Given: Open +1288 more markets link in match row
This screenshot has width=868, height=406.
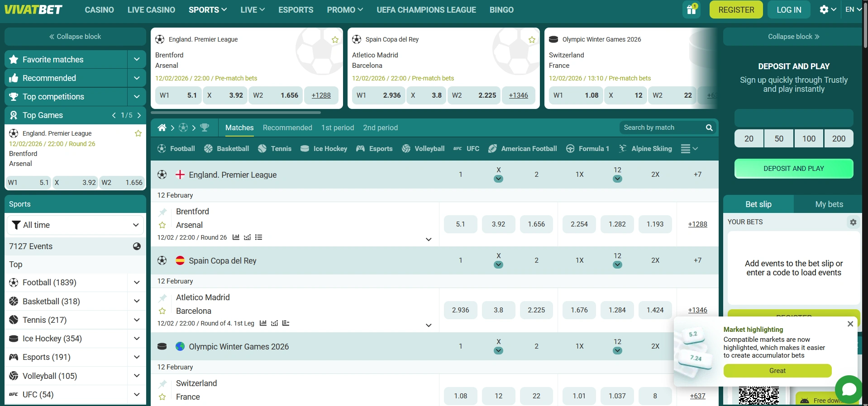Looking at the screenshot, I should [697, 224].
